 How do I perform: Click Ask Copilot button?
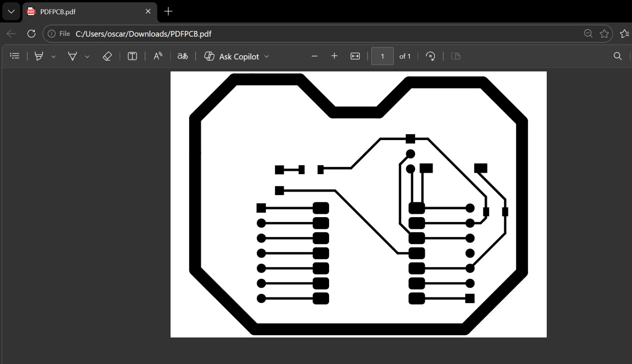point(231,56)
